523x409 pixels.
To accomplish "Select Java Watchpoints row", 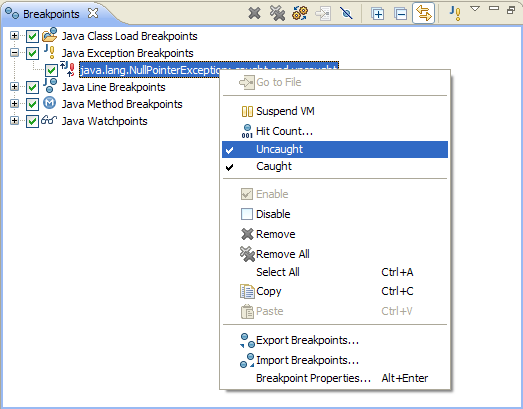I will click(104, 121).
